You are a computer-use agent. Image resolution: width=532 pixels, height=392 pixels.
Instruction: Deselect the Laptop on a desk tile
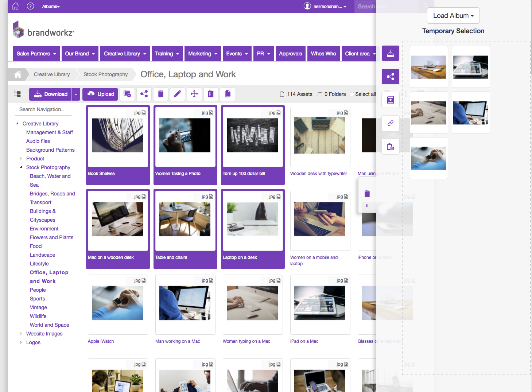coord(253,229)
